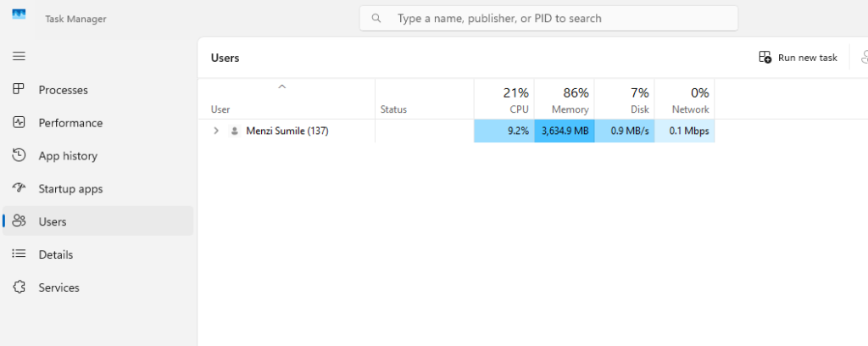Open the App history page
Screen dimensions: 868x346
click(x=68, y=156)
